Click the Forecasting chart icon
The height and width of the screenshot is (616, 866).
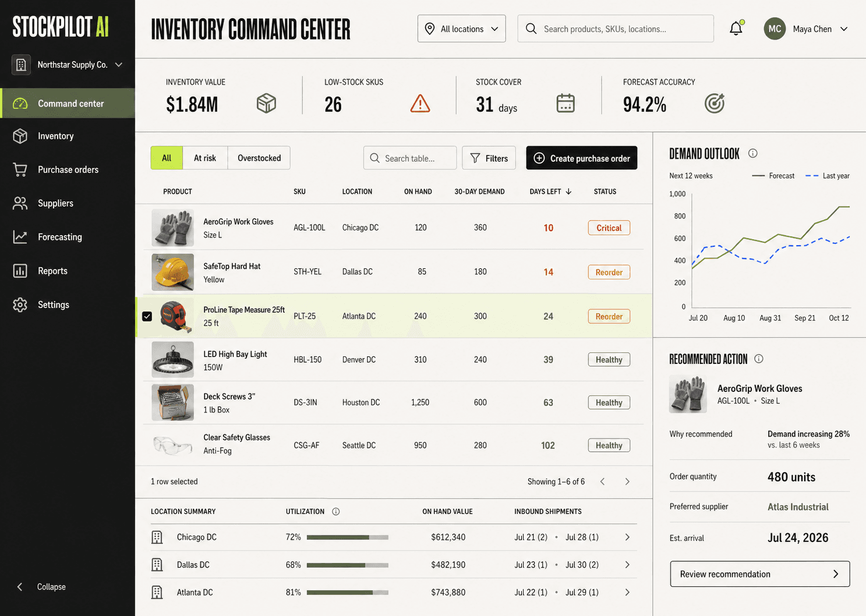click(20, 237)
